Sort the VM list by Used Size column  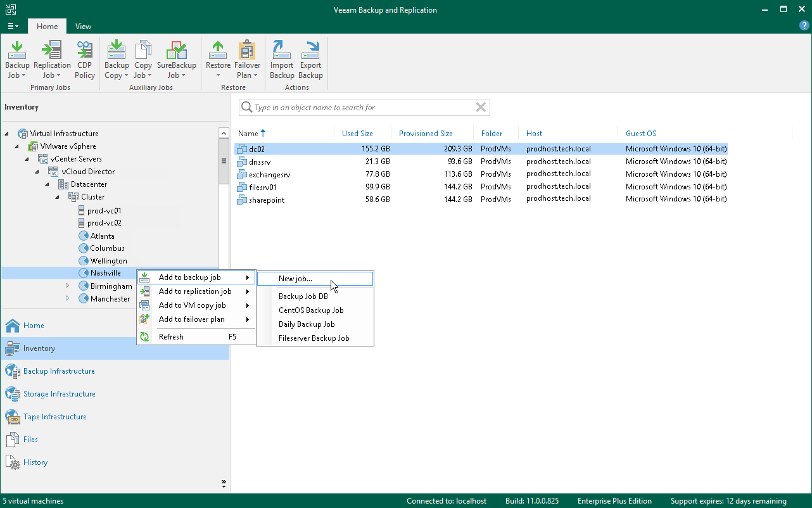[357, 134]
